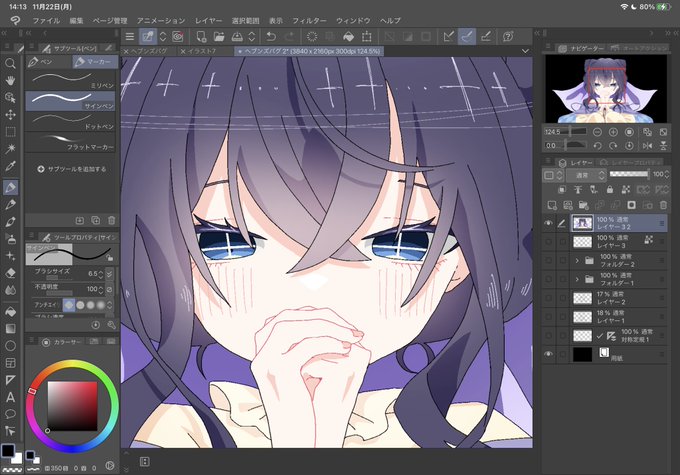Screen dimensions: 680x475
Task: Select the Hand move-view tool
Action: (x=10, y=81)
